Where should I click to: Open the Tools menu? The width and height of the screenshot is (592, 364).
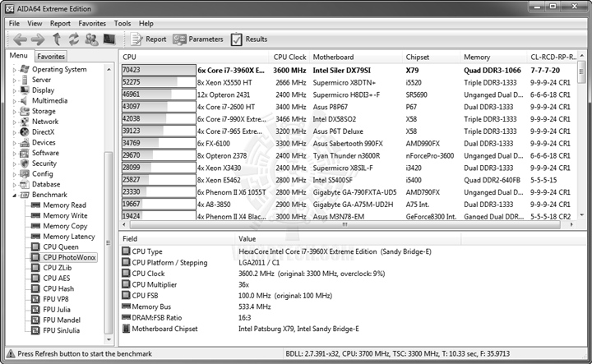tap(123, 23)
